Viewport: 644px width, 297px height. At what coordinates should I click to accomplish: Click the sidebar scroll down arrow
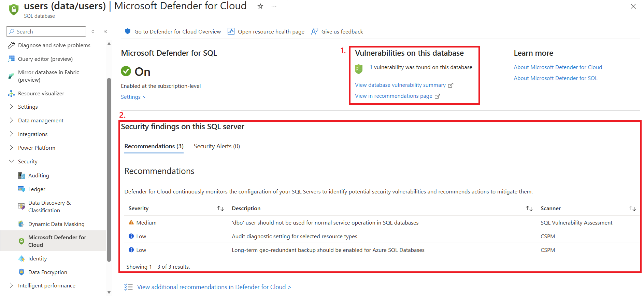click(109, 292)
